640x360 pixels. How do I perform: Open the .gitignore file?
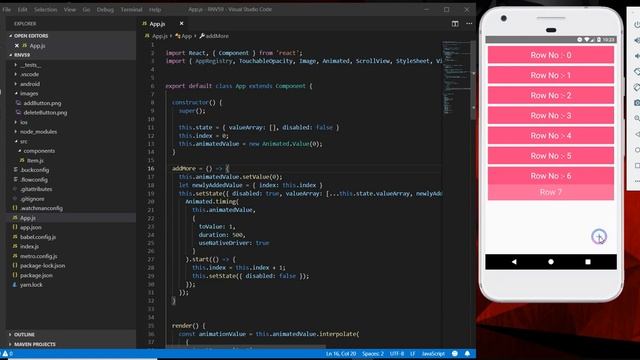[x=32, y=199]
